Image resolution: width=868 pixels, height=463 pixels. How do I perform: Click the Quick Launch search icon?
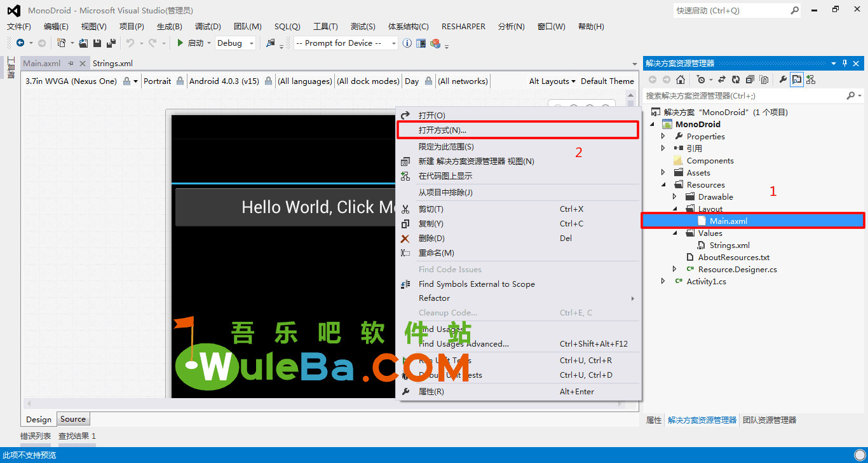(794, 10)
